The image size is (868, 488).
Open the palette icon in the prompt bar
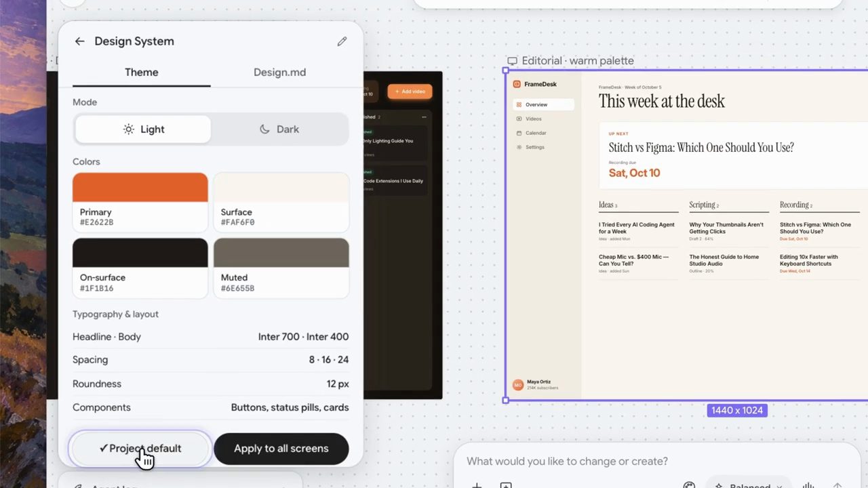(x=689, y=486)
